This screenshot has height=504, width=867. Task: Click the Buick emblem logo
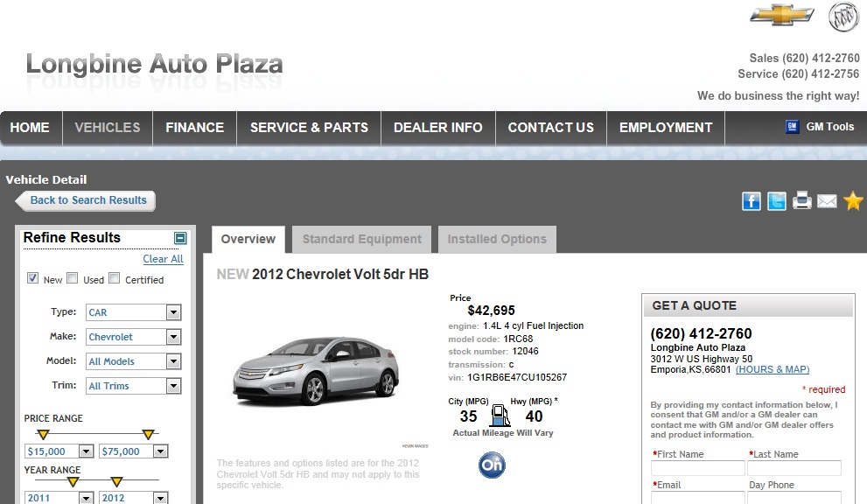[844, 16]
